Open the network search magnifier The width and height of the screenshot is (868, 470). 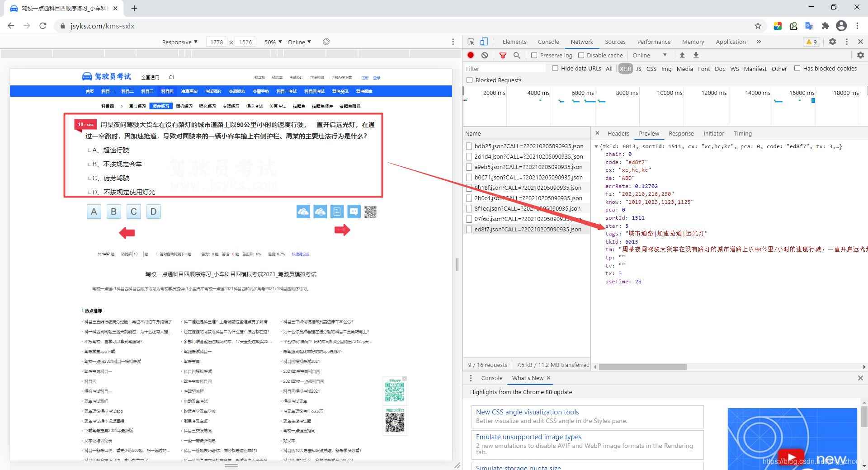(517, 55)
